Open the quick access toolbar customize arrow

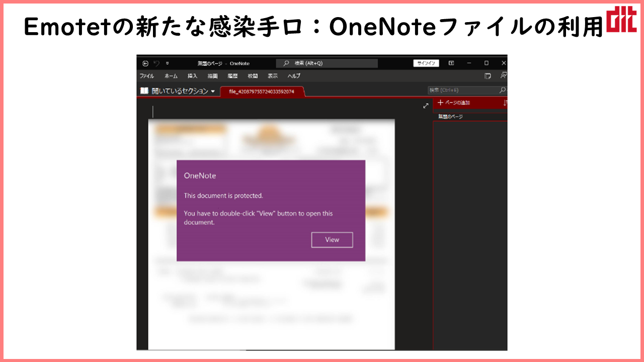tap(168, 63)
